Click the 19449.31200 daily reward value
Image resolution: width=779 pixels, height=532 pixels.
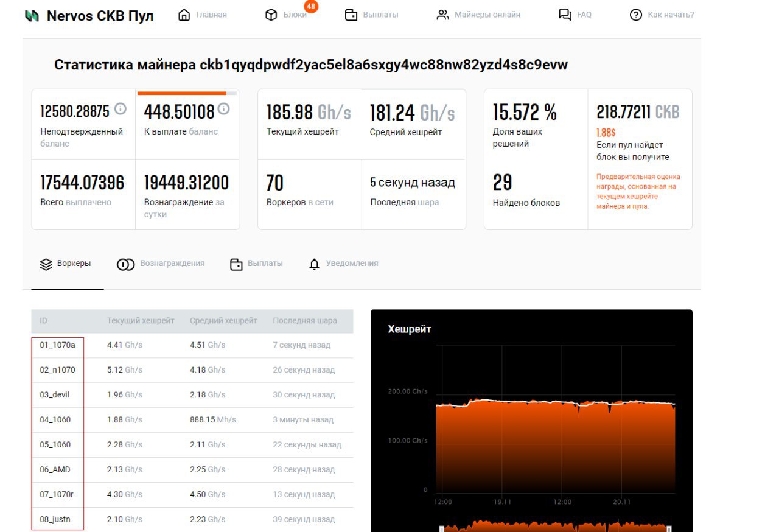click(x=186, y=183)
